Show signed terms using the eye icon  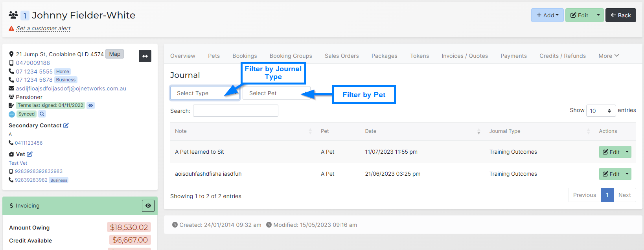pos(90,105)
